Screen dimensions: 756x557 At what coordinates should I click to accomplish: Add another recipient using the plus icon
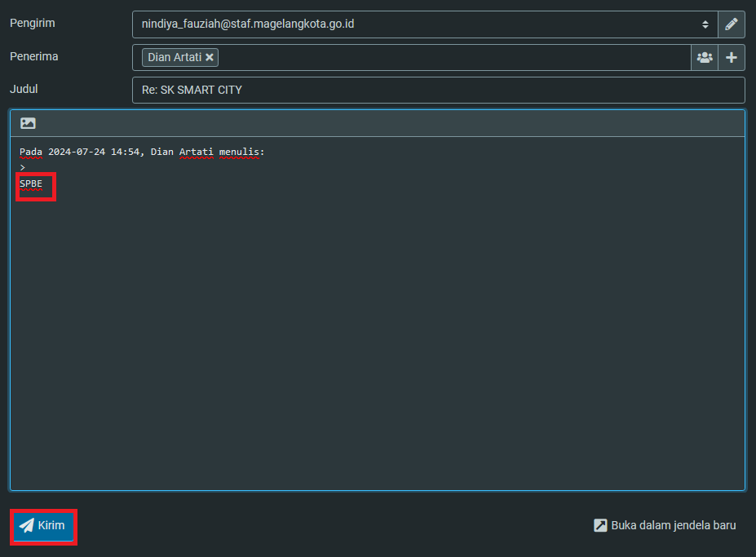731,57
